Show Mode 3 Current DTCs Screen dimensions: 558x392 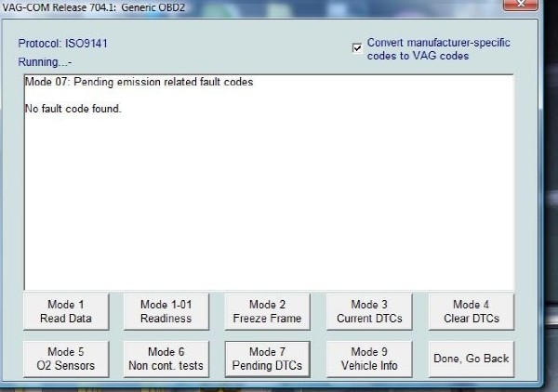pyautogui.click(x=369, y=312)
